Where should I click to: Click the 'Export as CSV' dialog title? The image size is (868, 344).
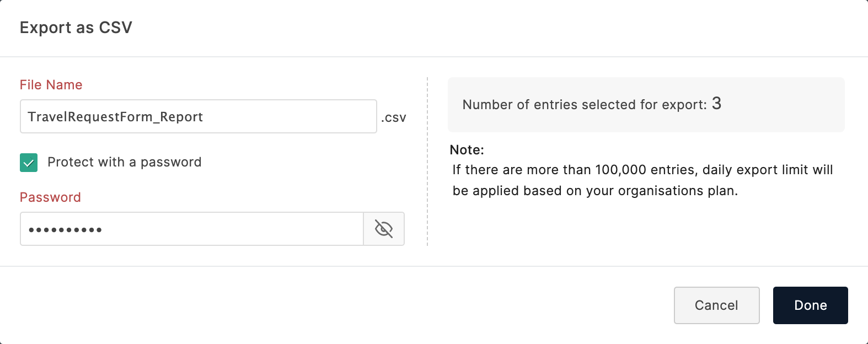click(76, 28)
